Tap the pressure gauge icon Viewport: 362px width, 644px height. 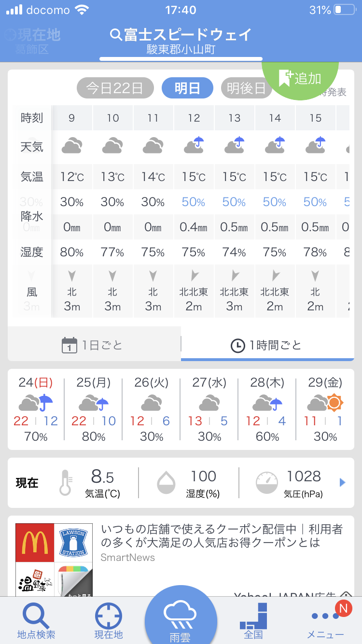pos(267,483)
